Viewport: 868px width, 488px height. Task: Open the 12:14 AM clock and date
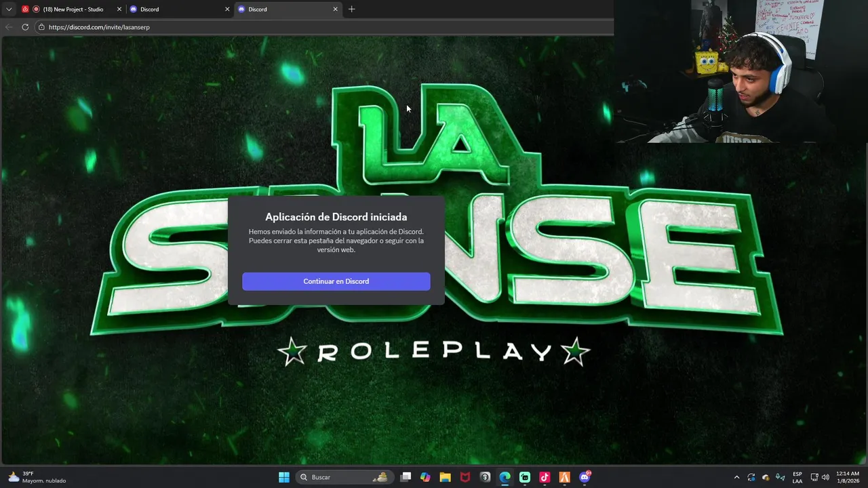(848, 477)
